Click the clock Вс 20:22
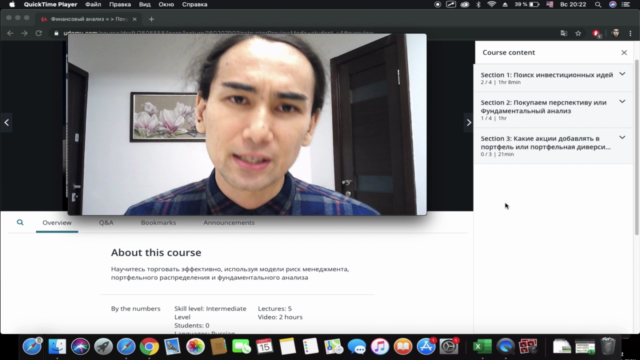Screen dimensions: 640x360 (573, 4)
